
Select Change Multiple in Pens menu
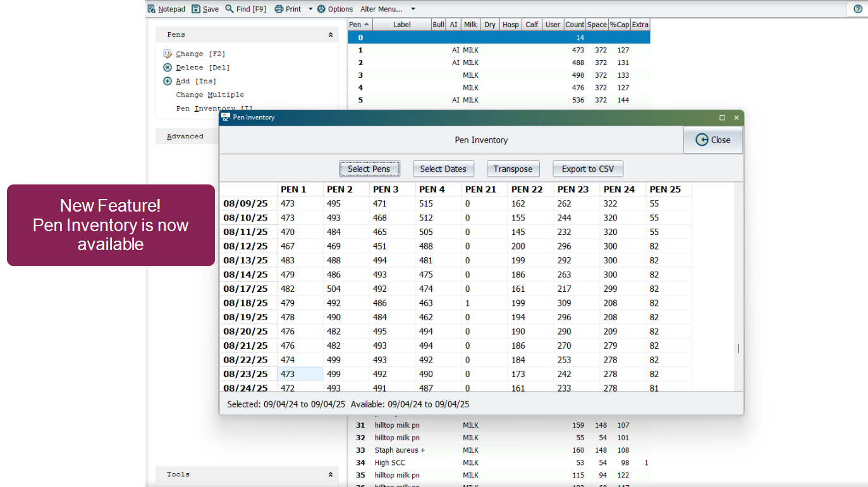click(210, 95)
